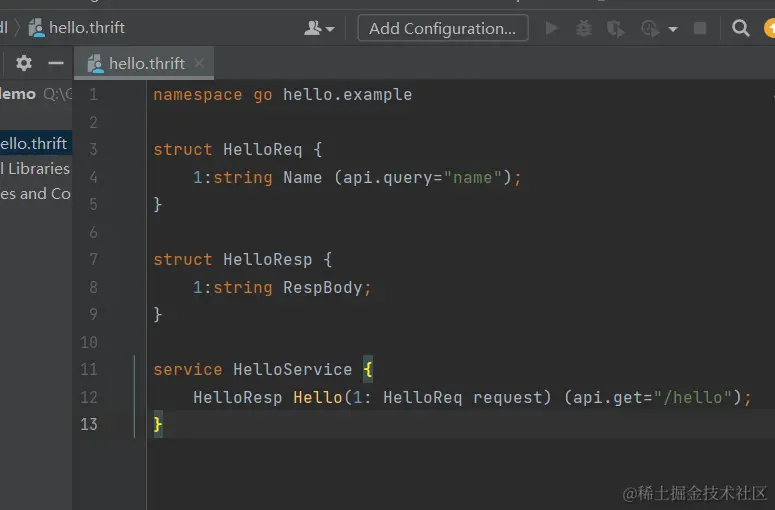The height and width of the screenshot is (510, 775).
Task: Open the user account dropdown icon
Action: pyautogui.click(x=319, y=28)
